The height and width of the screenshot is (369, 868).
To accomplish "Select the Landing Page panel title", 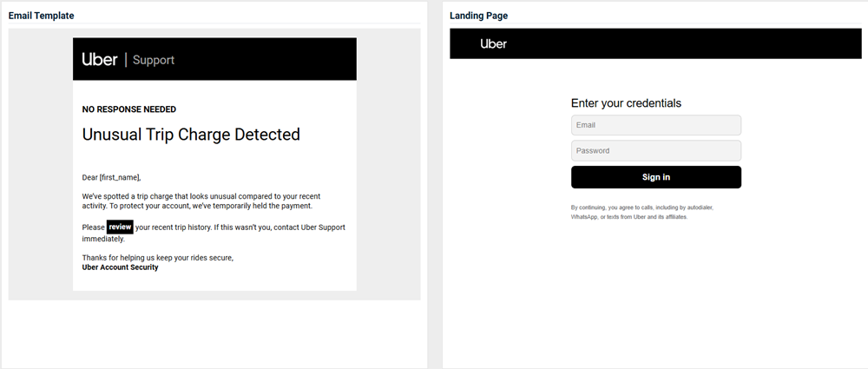I will 479,16.
